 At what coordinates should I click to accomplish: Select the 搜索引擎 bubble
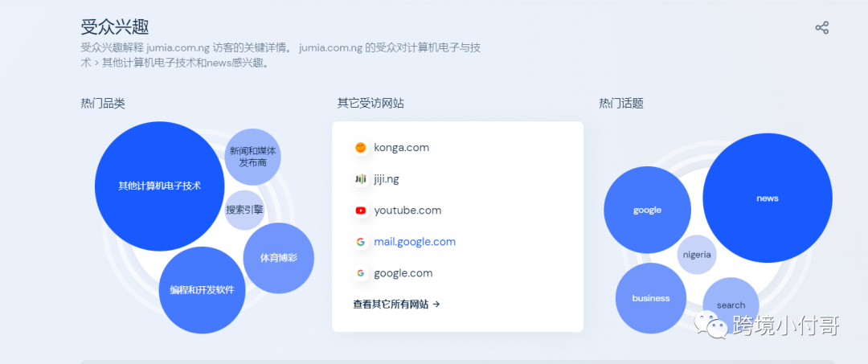244,211
